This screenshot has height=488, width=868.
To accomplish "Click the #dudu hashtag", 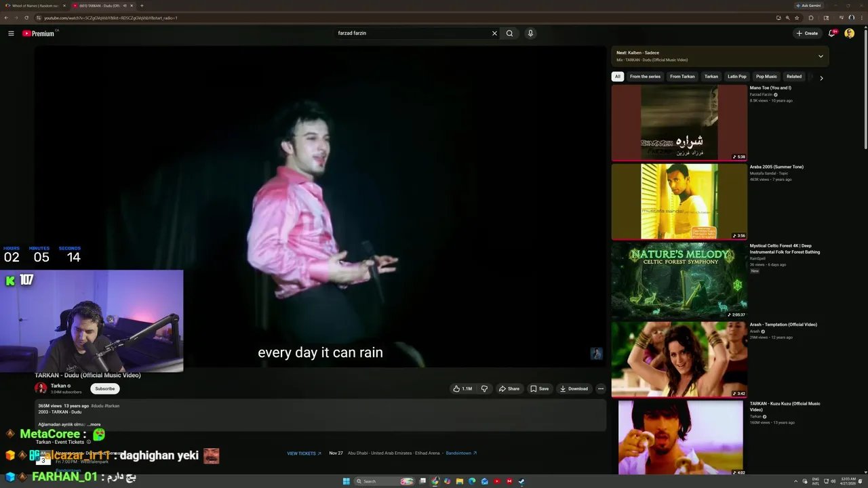I will tap(97, 406).
